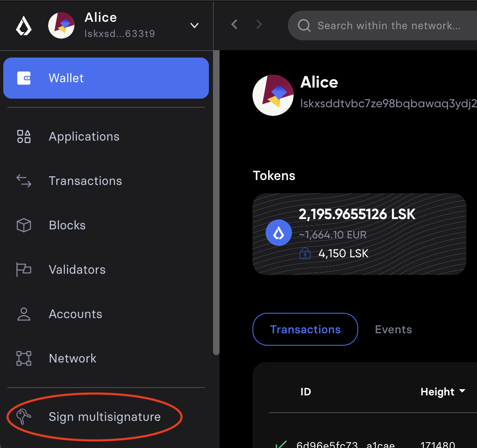This screenshot has height=448, width=477.
Task: Click the sidebar vertical scrollbar
Action: (x=216, y=206)
